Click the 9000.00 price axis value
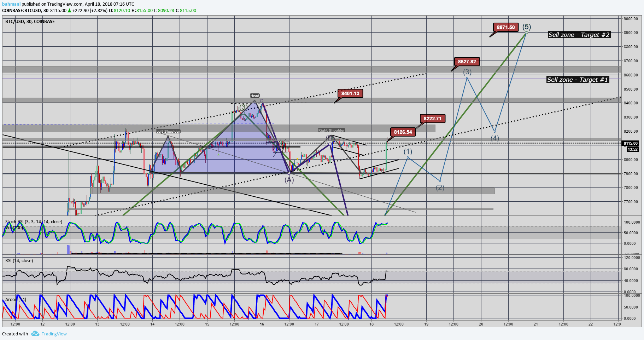644x340 pixels. [631, 19]
